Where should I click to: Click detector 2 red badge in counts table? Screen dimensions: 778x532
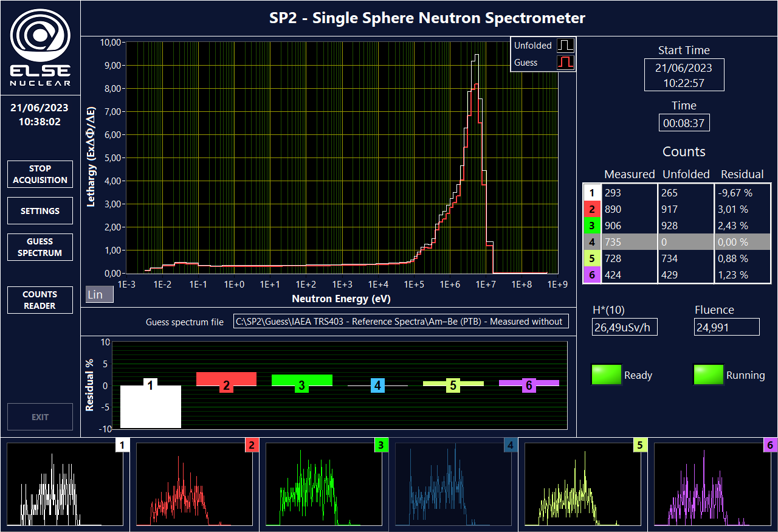592,209
